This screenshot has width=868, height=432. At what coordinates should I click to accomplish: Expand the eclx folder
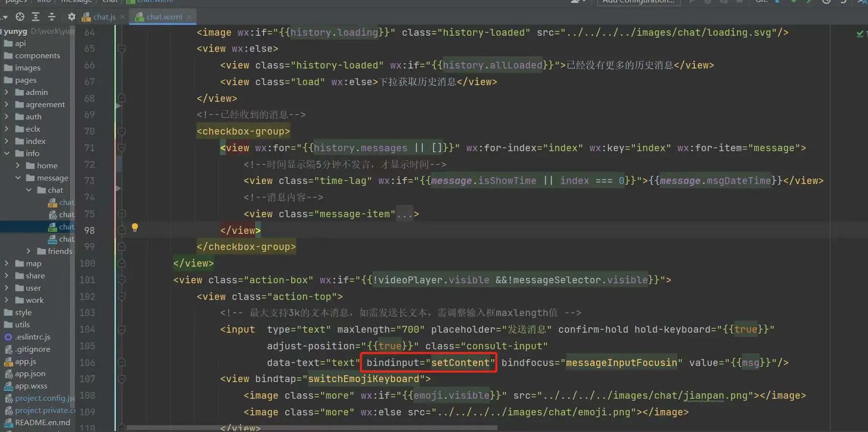point(6,129)
